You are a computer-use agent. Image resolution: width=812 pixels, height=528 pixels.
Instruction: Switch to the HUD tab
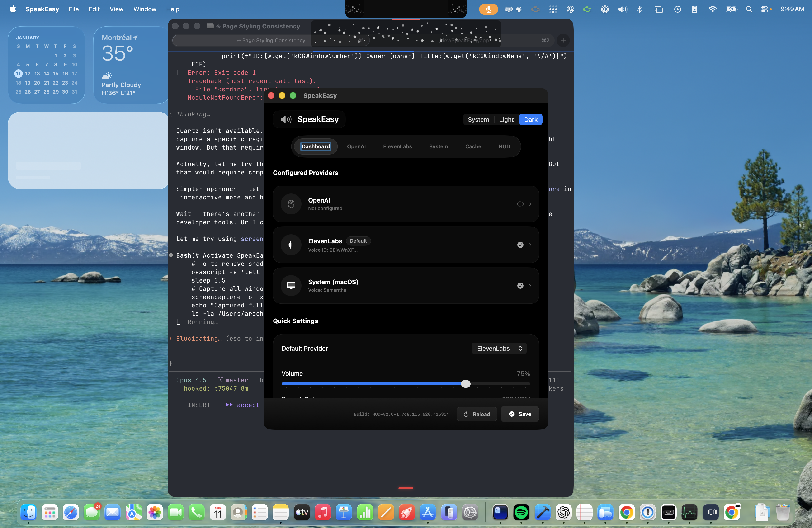[x=504, y=147]
